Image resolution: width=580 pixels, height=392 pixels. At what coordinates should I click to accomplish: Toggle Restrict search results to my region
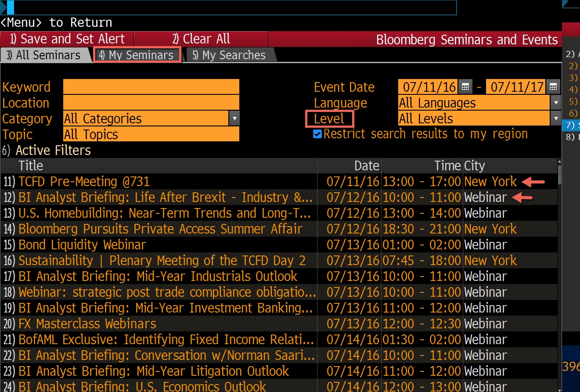point(317,134)
